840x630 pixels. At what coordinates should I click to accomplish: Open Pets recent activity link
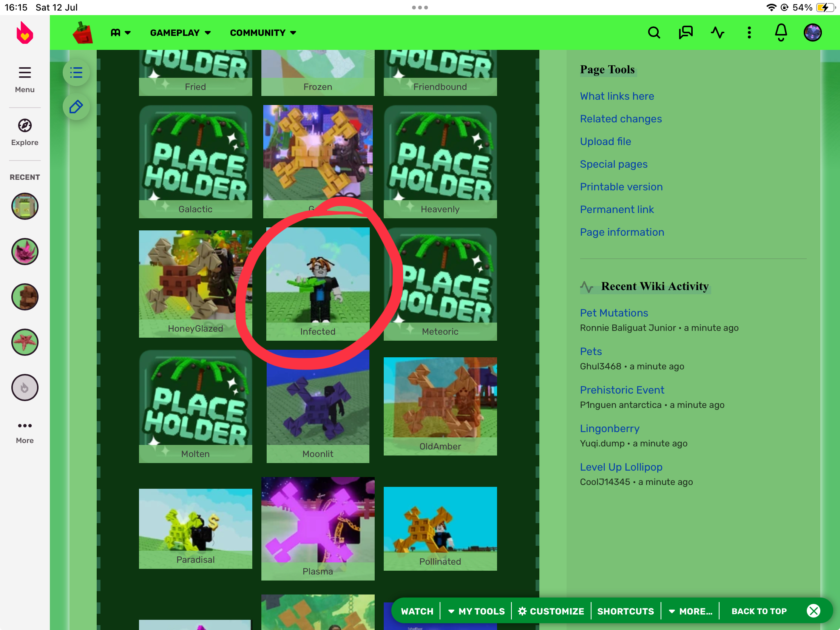point(590,351)
